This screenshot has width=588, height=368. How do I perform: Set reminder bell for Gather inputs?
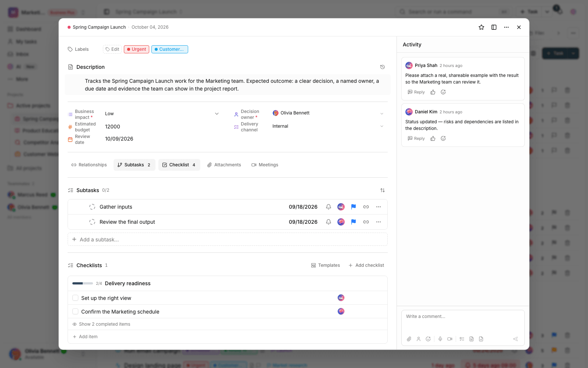tap(329, 207)
